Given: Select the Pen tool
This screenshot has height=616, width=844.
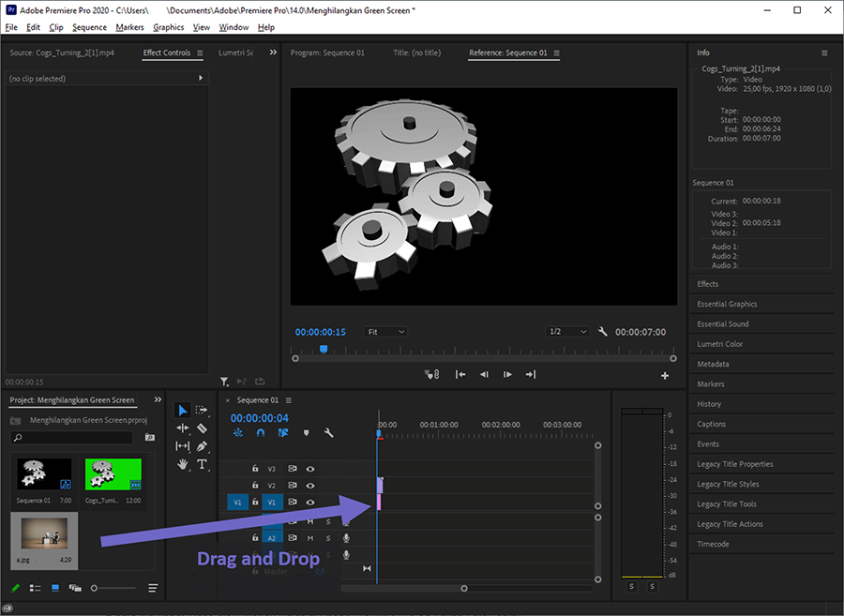Looking at the screenshot, I should click(202, 446).
